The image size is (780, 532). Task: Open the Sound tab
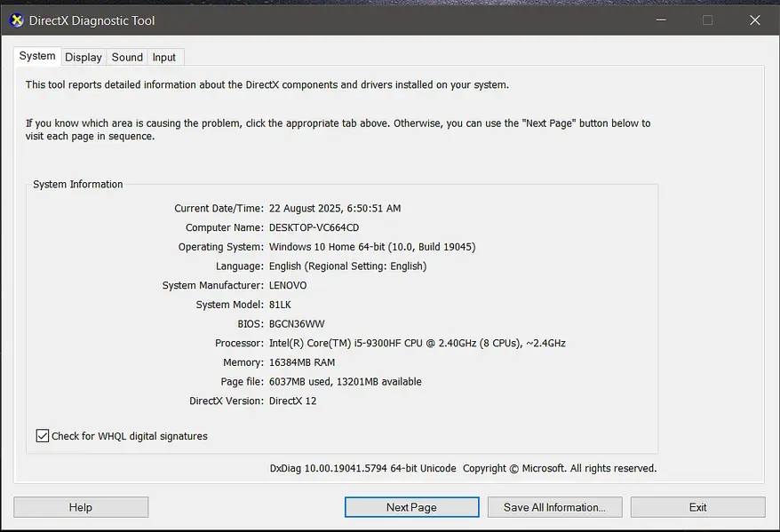pos(127,57)
